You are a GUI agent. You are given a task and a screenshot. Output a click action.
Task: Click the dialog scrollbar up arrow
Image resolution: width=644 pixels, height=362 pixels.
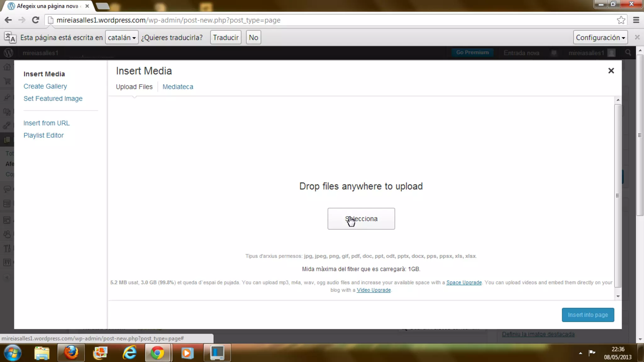[618, 100]
